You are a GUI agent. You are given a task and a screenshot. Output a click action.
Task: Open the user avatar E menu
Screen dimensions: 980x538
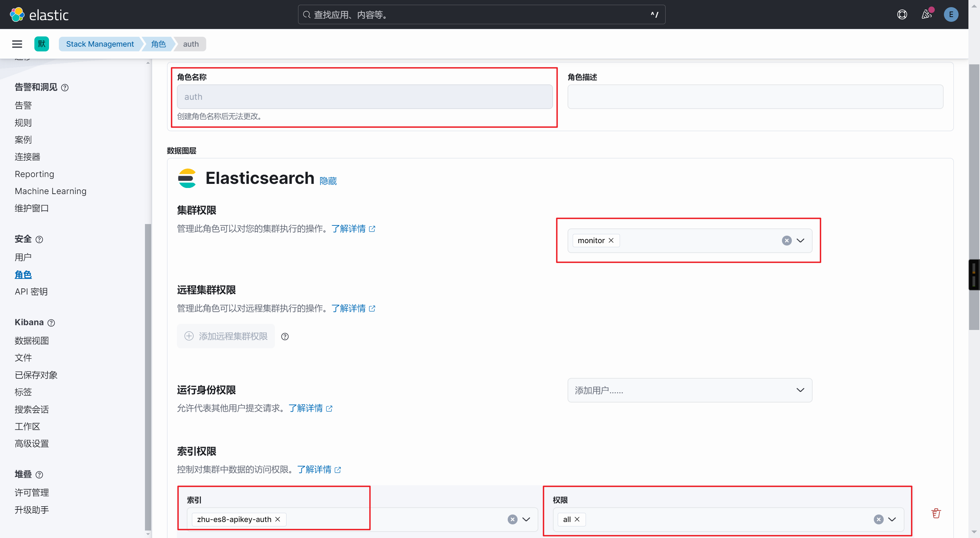[951, 14]
